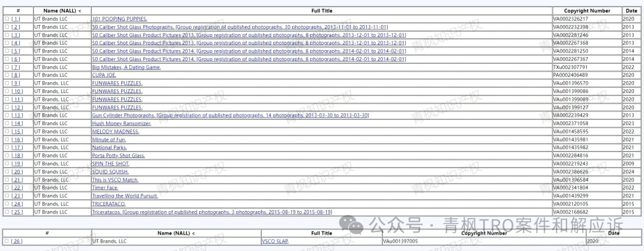Open Triceratacos group registration title link
The width and height of the screenshot is (644, 251).
point(212,212)
